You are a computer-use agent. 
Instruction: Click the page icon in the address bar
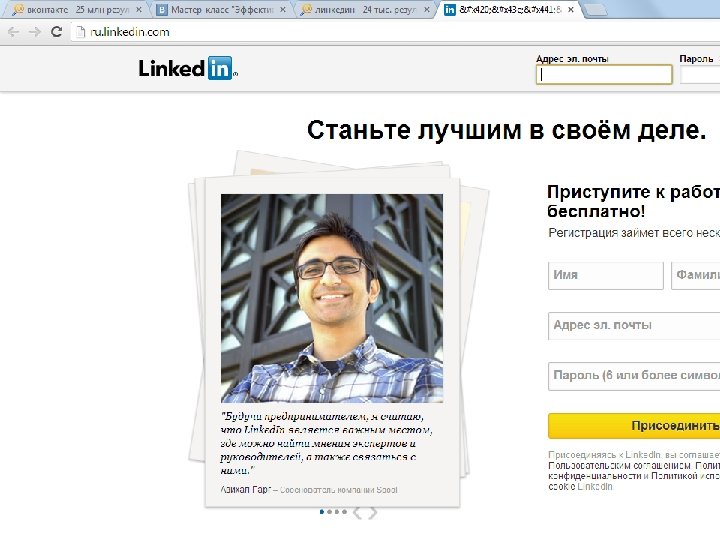click(81, 32)
